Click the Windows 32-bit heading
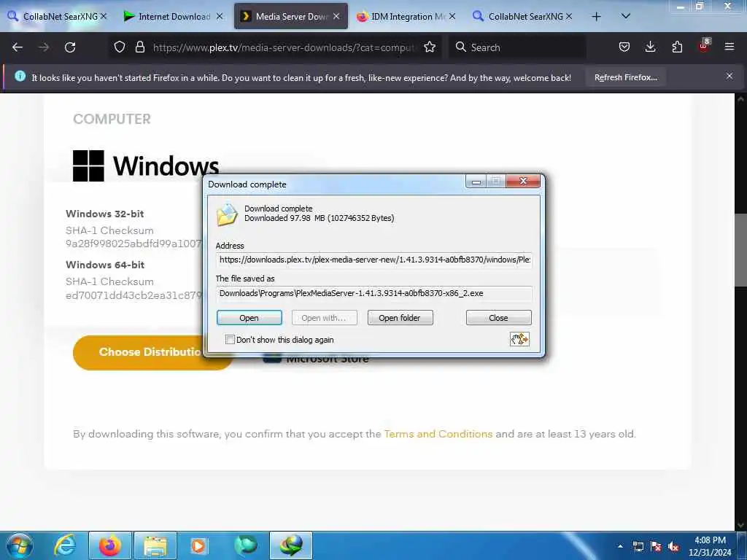Image resolution: width=747 pixels, height=560 pixels. [x=105, y=214]
